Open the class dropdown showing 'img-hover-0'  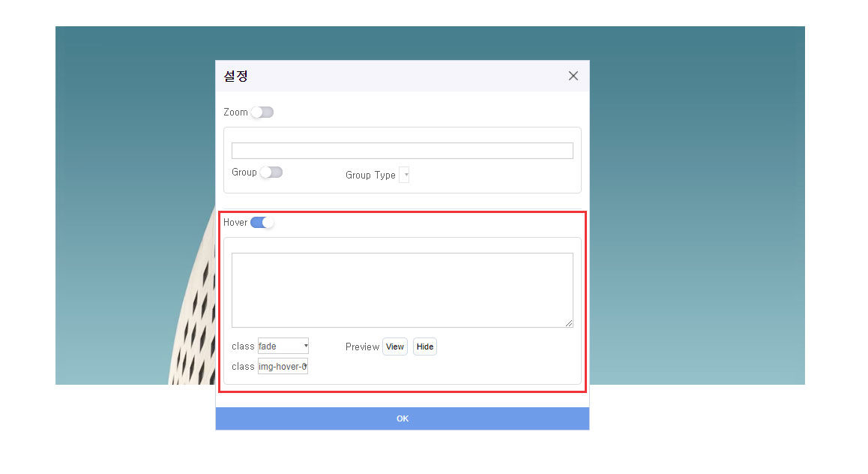283,367
